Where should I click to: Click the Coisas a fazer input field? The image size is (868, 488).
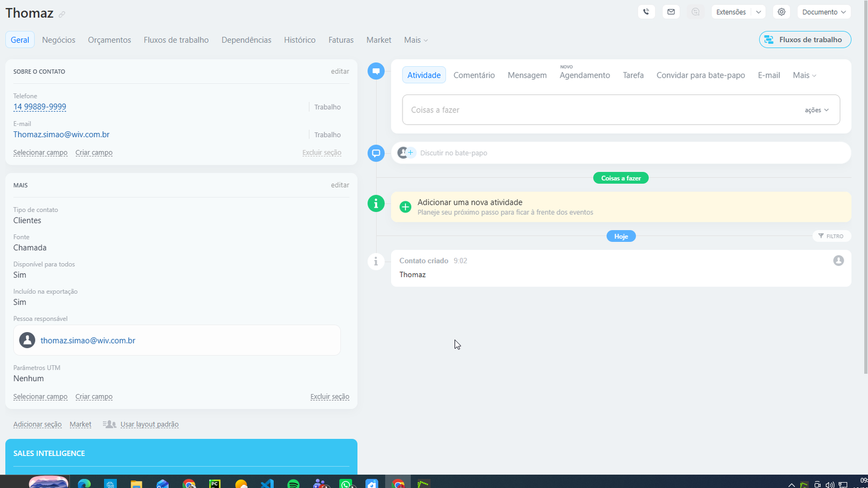(x=621, y=110)
